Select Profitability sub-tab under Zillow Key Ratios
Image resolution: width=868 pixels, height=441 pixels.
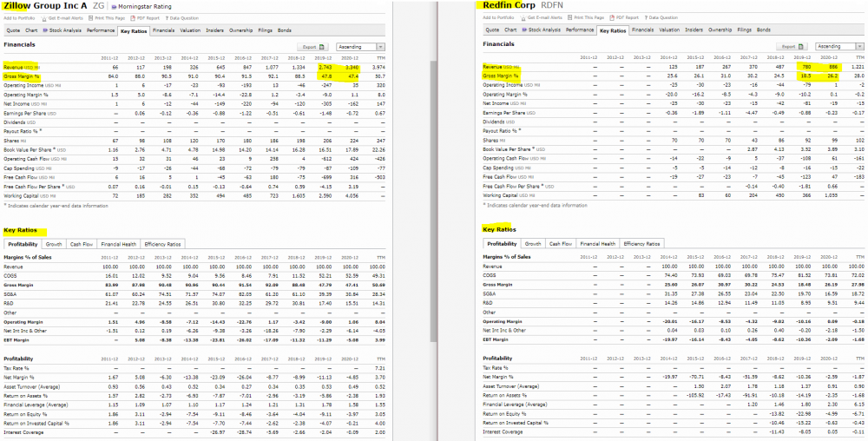coord(23,243)
